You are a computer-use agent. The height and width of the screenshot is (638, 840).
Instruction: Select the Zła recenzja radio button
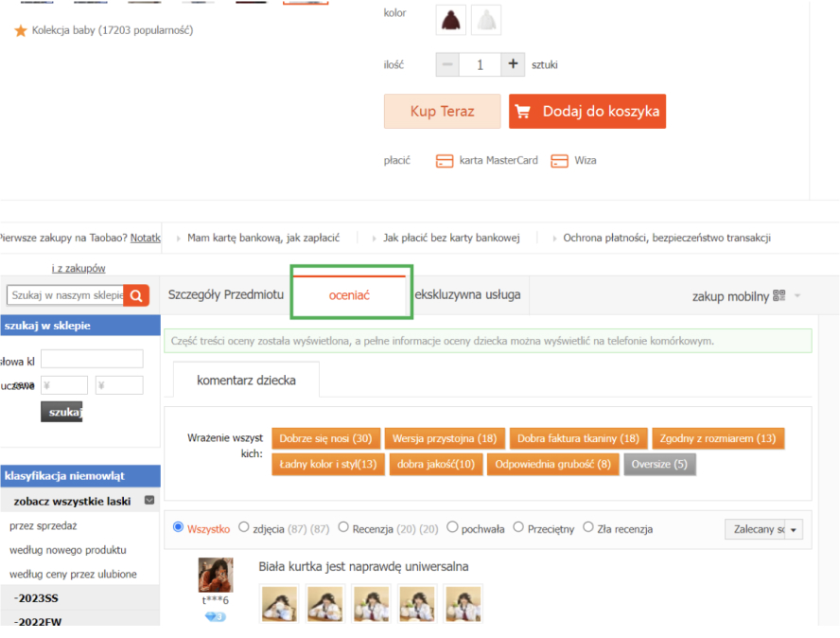tap(588, 528)
